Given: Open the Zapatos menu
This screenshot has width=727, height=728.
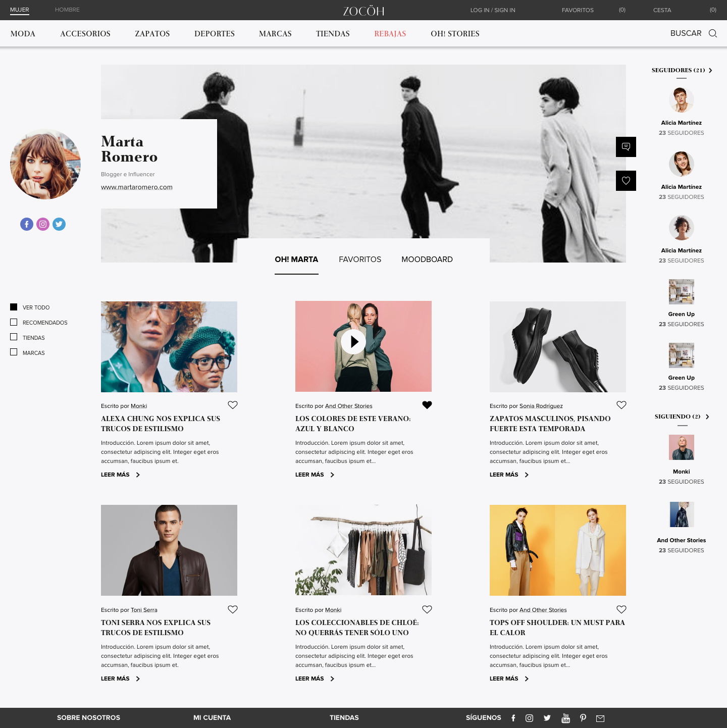Looking at the screenshot, I should click(x=152, y=34).
